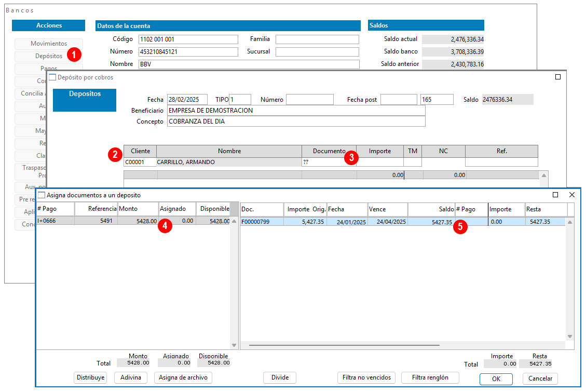
Task: Click the TM column header
Action: click(x=413, y=151)
